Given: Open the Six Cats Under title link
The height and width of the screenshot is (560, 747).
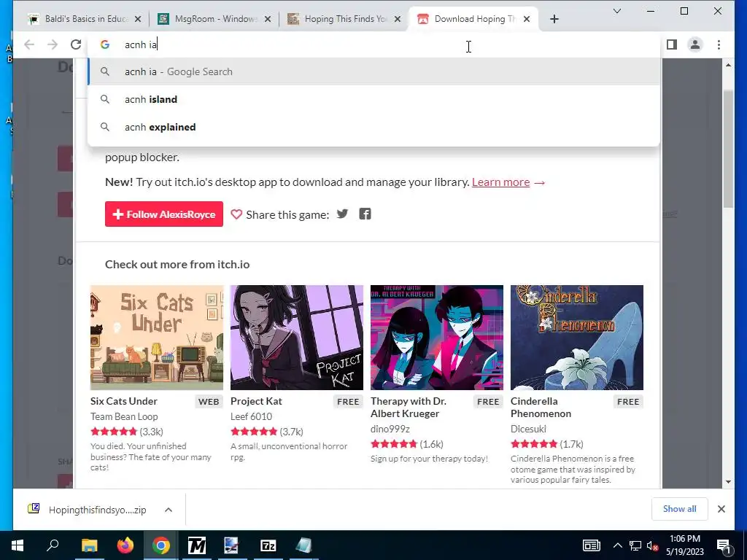Looking at the screenshot, I should [x=124, y=402].
